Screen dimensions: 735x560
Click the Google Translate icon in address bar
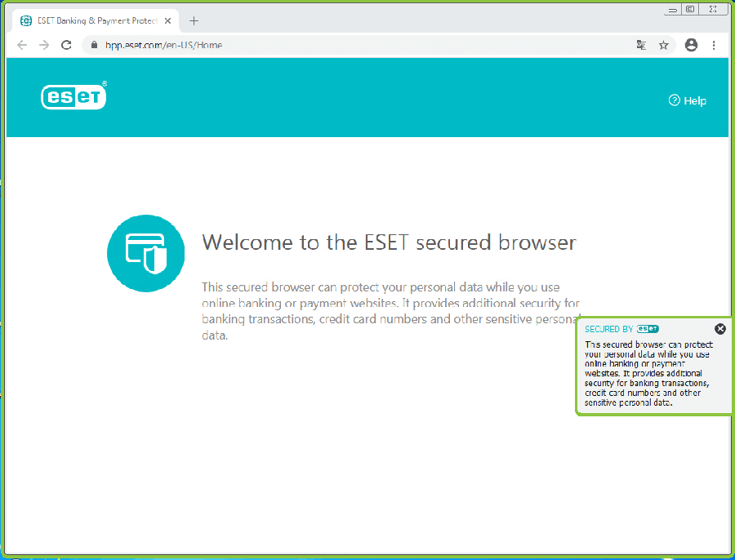640,46
